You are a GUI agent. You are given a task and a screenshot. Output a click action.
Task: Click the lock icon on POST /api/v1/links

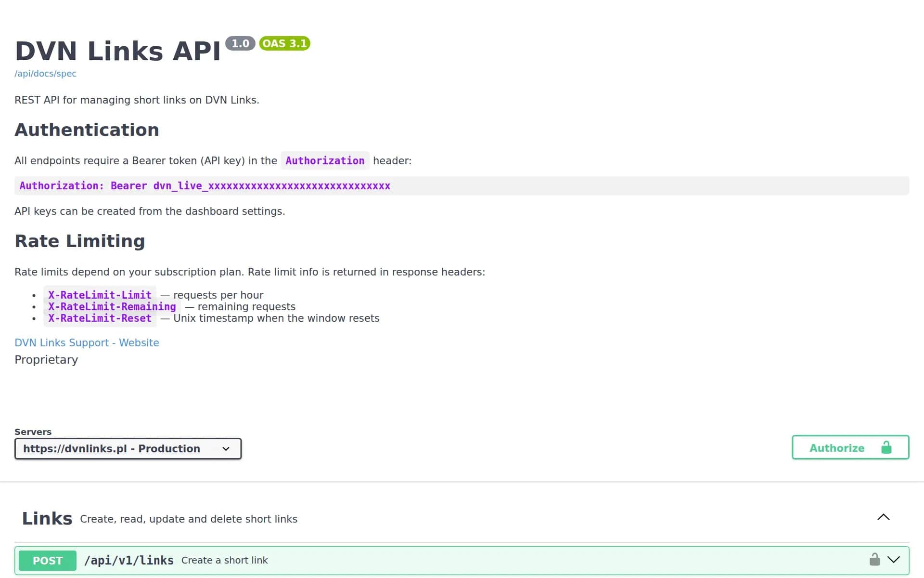click(874, 559)
